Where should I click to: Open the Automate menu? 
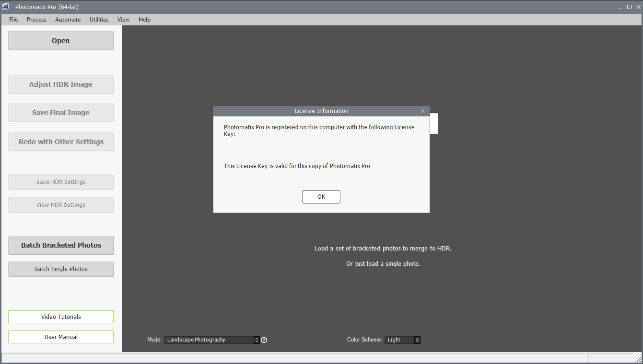coord(68,20)
